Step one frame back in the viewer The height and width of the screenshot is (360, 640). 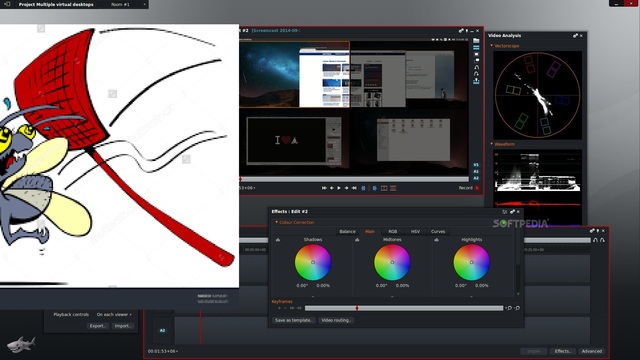click(x=332, y=188)
